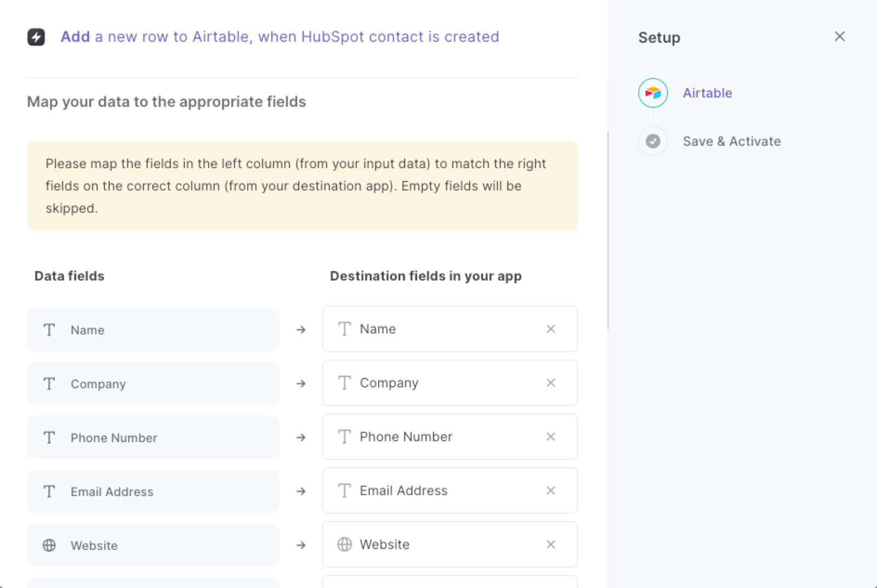
Task: Clear the Website destination mapping
Action: click(551, 544)
